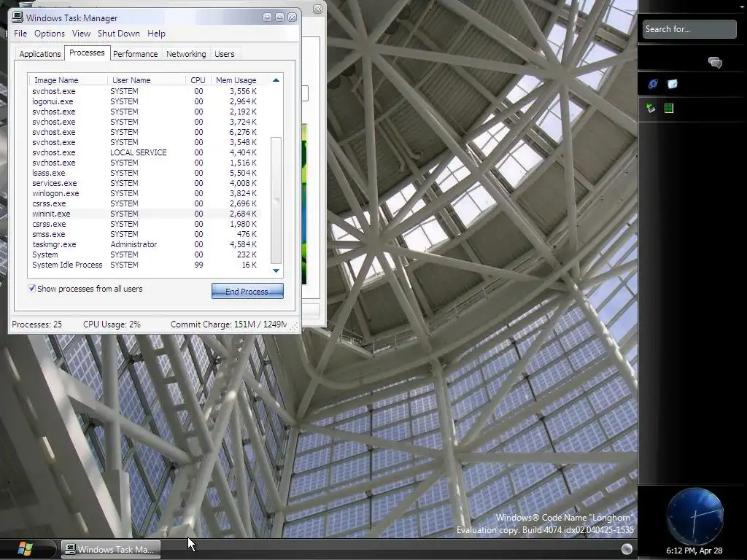Toggle Show processes from all users
747x560 pixels.
pyautogui.click(x=32, y=288)
